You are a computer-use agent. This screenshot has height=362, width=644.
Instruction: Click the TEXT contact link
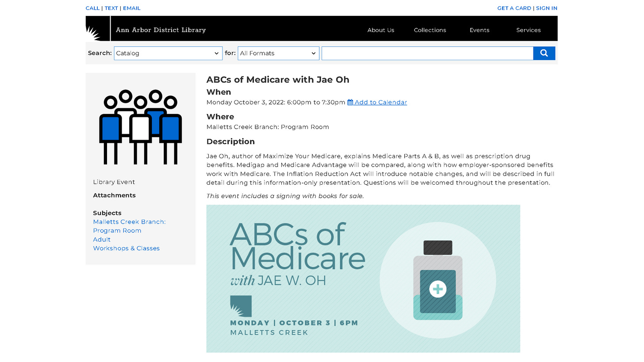coord(111,8)
